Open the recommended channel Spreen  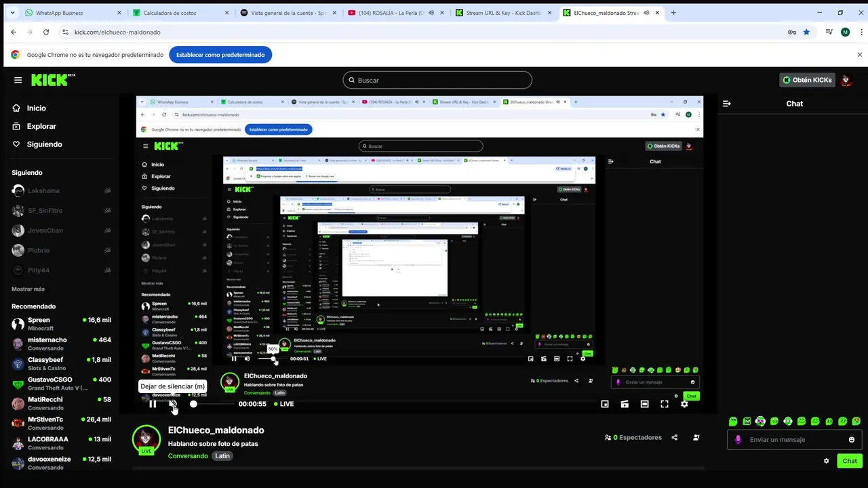(x=61, y=324)
